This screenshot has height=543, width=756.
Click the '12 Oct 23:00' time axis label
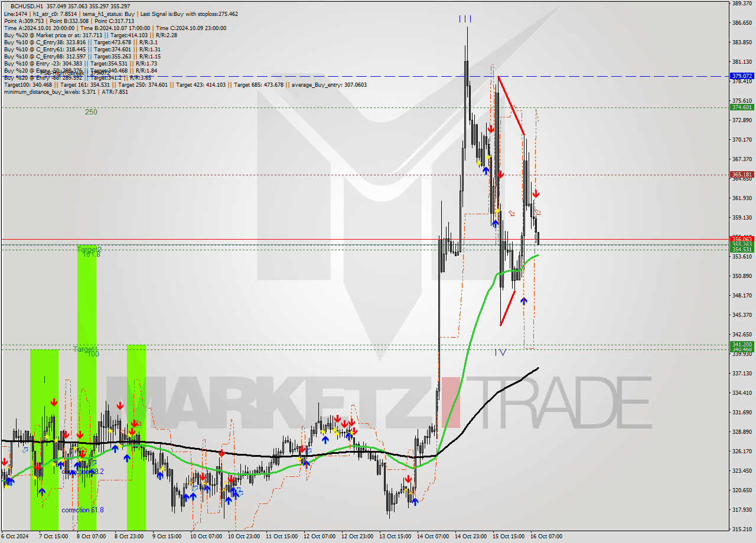pos(357,537)
